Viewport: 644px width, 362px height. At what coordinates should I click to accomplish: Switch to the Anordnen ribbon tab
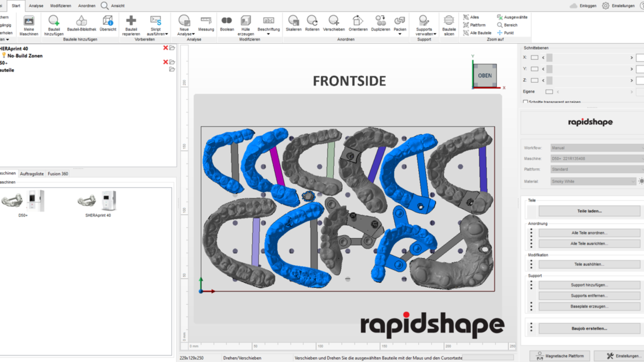coord(87,6)
